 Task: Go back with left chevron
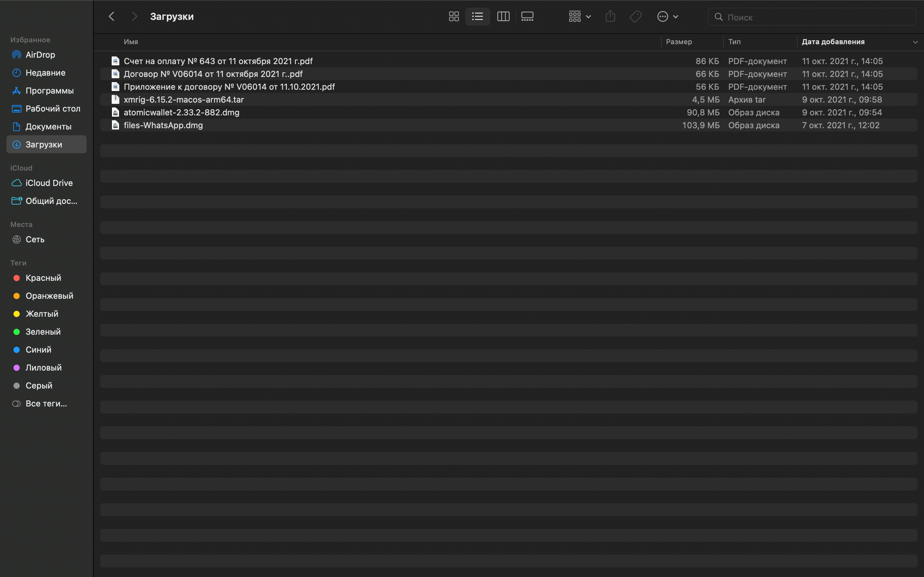pos(112,17)
